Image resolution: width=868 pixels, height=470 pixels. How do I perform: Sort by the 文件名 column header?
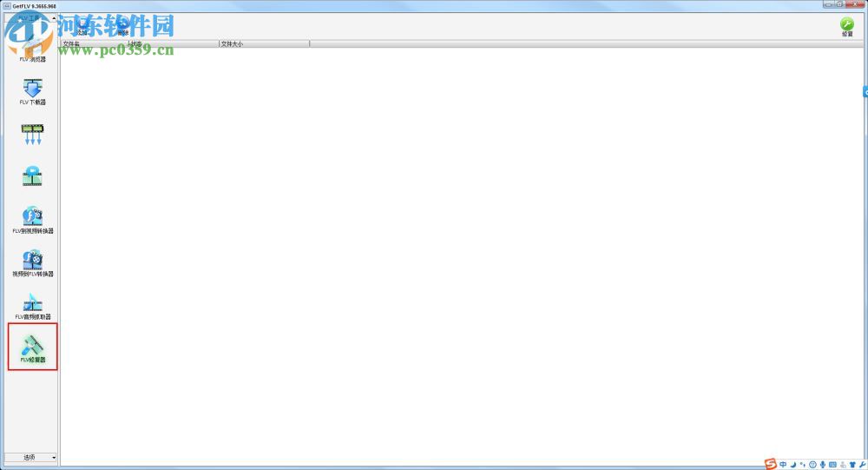94,43
